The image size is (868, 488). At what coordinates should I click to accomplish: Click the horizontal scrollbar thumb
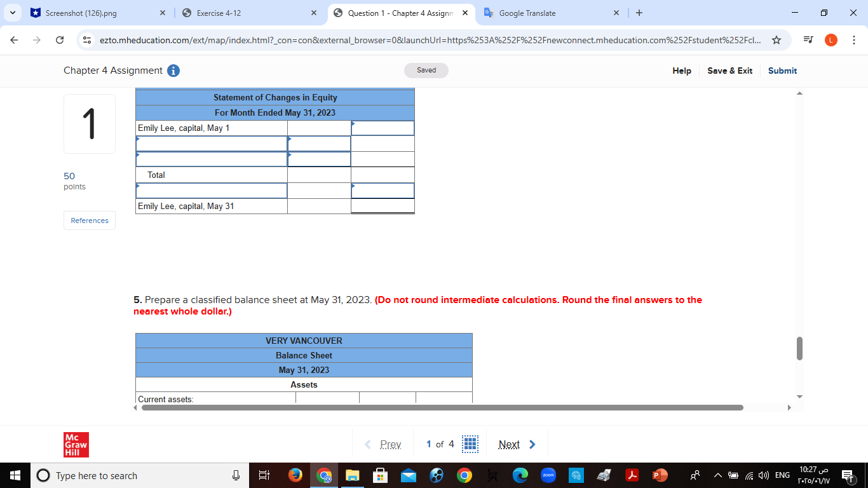click(442, 407)
